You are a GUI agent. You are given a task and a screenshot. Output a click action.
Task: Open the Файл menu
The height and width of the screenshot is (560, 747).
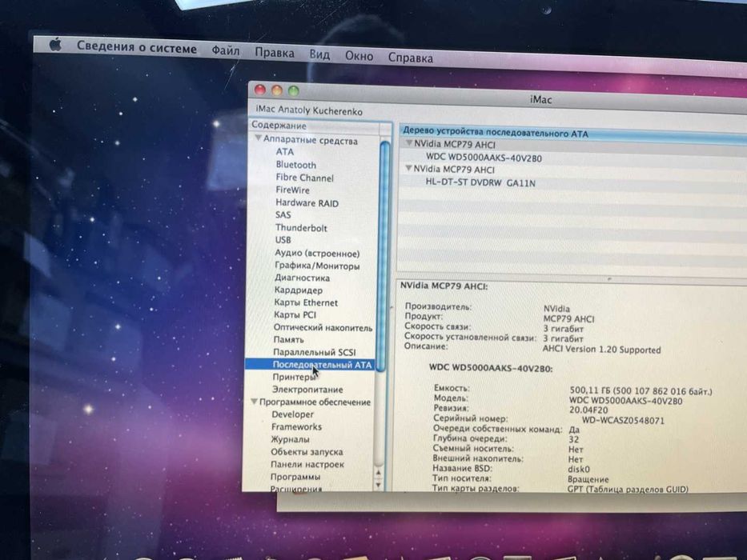pyautogui.click(x=226, y=50)
